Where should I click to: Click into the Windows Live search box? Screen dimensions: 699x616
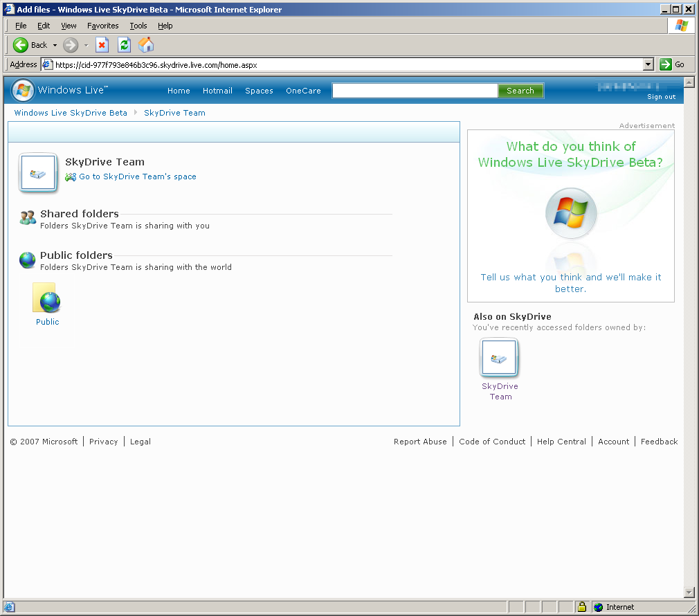pos(415,91)
